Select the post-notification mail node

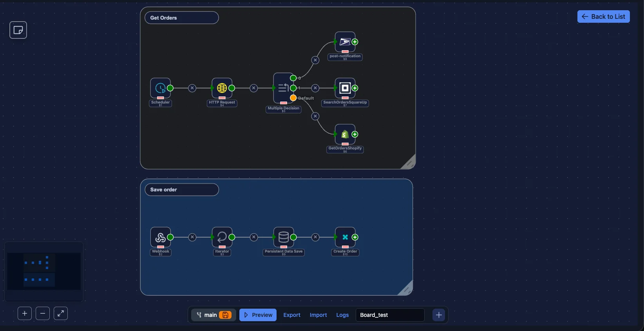tap(345, 42)
